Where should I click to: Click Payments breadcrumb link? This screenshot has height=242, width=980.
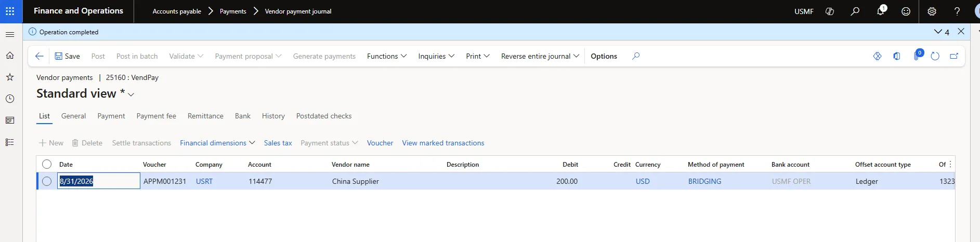233,11
